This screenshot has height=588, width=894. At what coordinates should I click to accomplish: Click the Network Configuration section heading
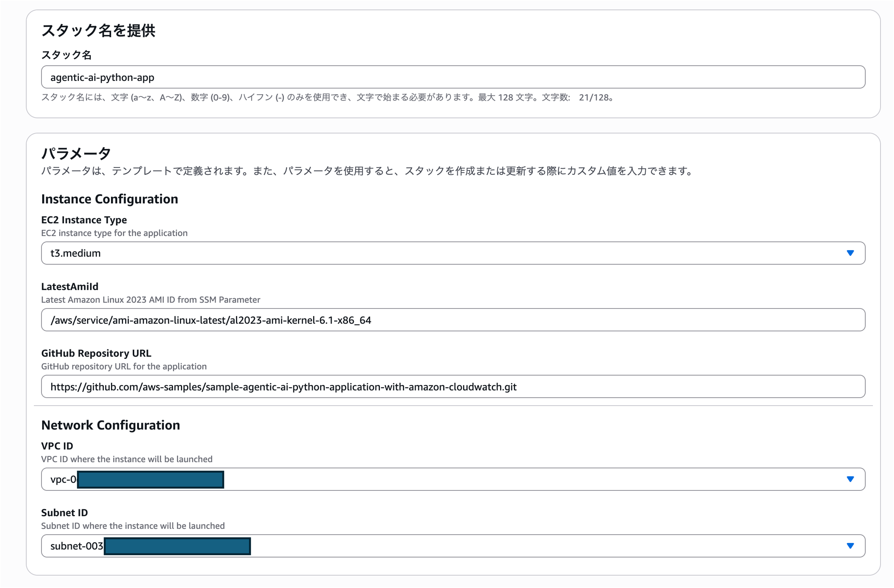(x=110, y=425)
